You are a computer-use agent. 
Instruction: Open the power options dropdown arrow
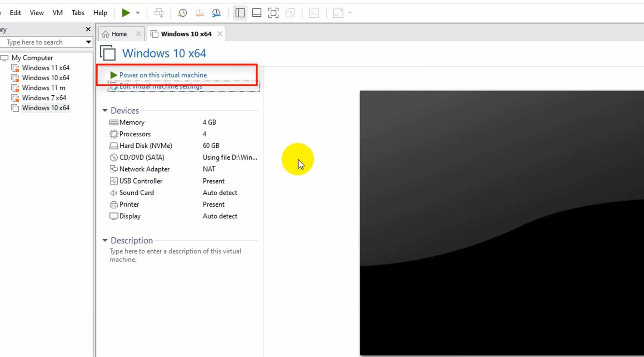pyautogui.click(x=138, y=13)
